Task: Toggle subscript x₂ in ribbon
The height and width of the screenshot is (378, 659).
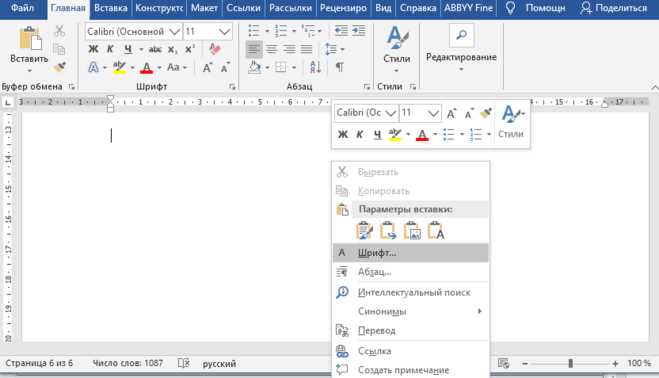Action: 173,50
